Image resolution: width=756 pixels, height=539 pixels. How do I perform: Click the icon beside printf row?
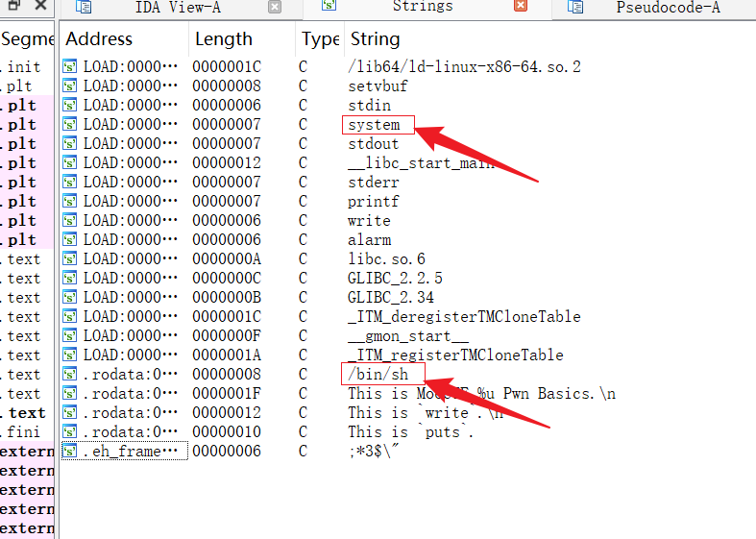[69, 202]
